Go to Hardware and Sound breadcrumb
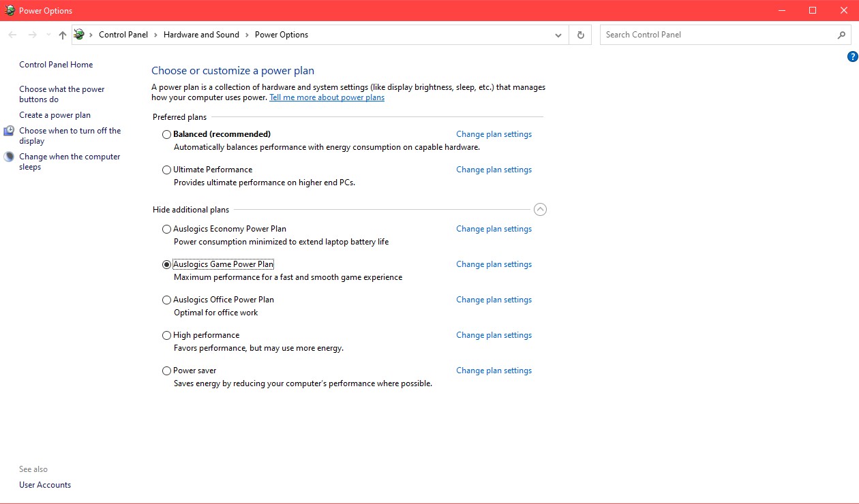Screen dimensions: 859x504 click(x=201, y=35)
